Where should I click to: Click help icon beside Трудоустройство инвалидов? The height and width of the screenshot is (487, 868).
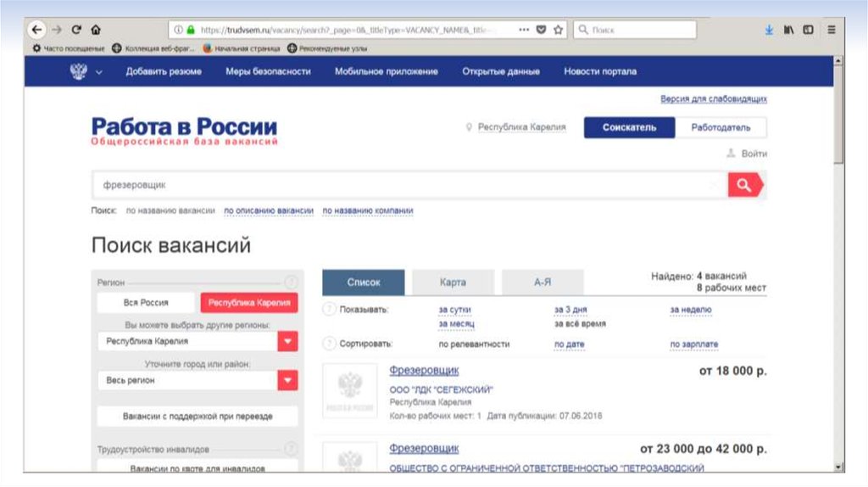click(x=292, y=449)
